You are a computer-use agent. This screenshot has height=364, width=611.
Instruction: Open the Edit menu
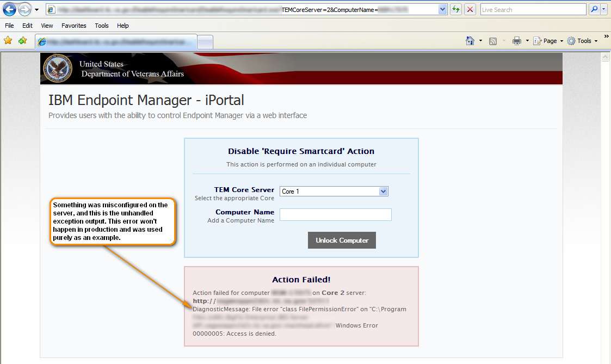tap(27, 26)
